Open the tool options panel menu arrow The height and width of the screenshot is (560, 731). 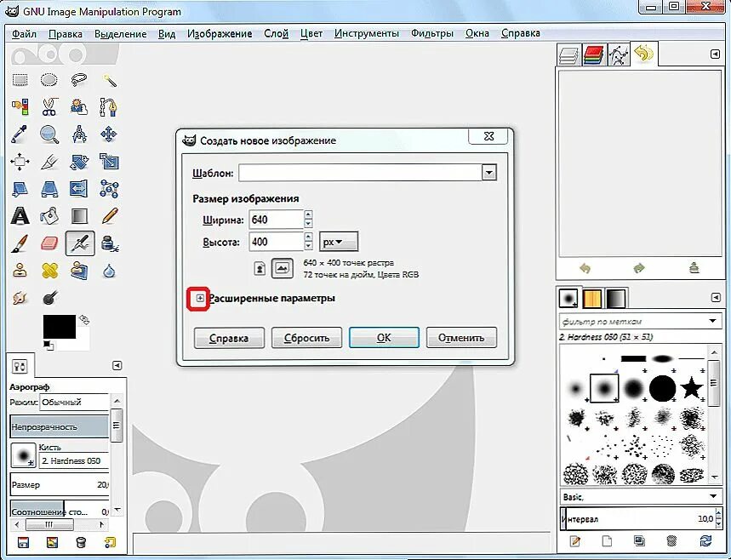click(x=117, y=366)
